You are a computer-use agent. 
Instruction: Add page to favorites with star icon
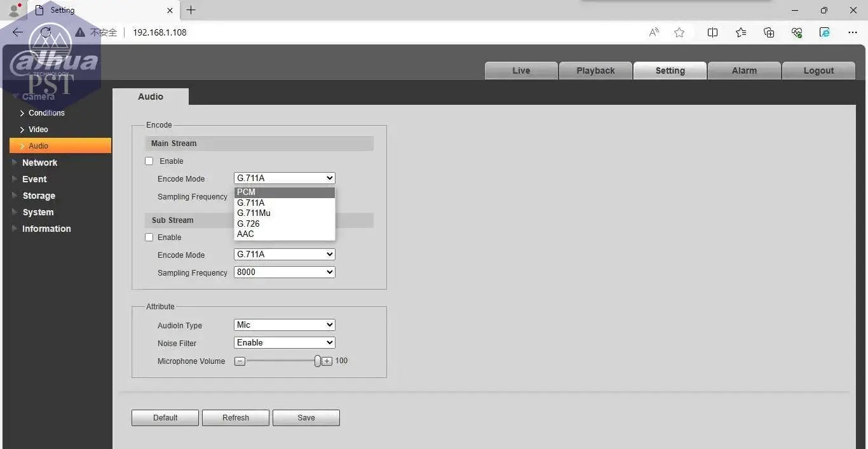click(x=679, y=32)
